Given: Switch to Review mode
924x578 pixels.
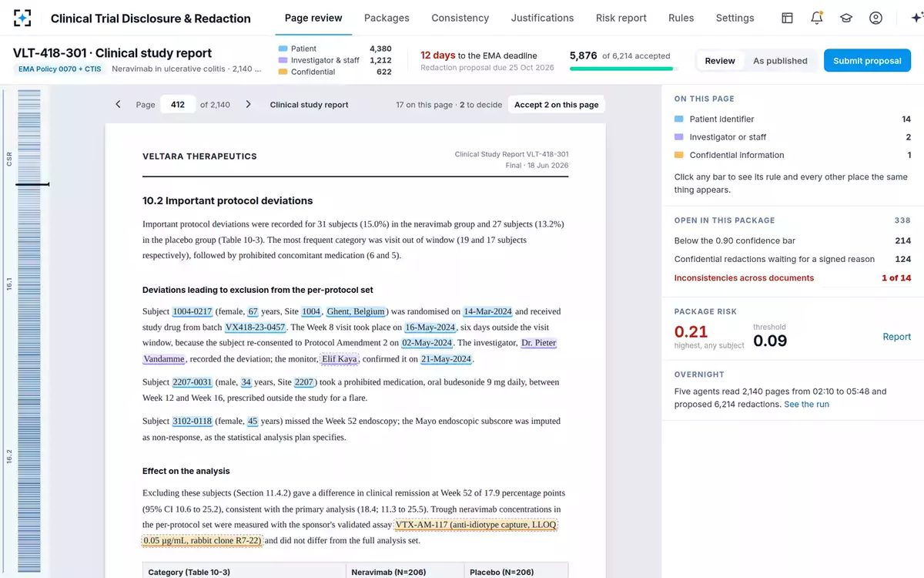Looking at the screenshot, I should pos(720,61).
